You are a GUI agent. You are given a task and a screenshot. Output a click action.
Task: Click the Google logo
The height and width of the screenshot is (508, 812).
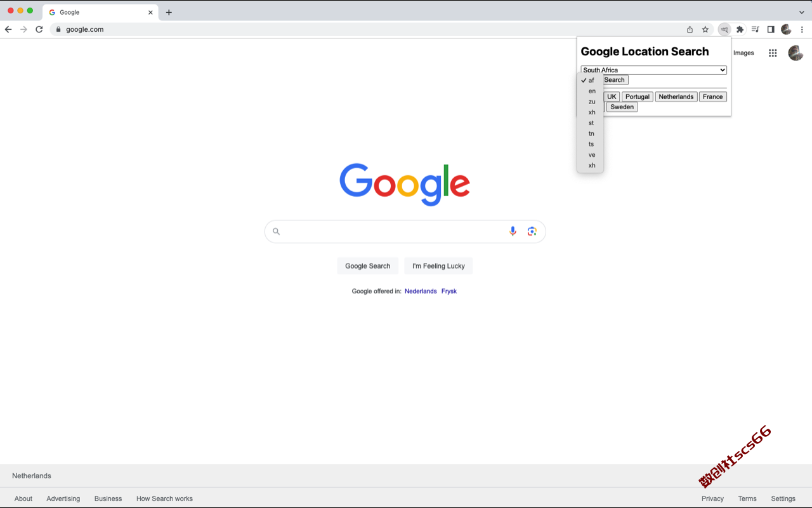click(x=405, y=184)
